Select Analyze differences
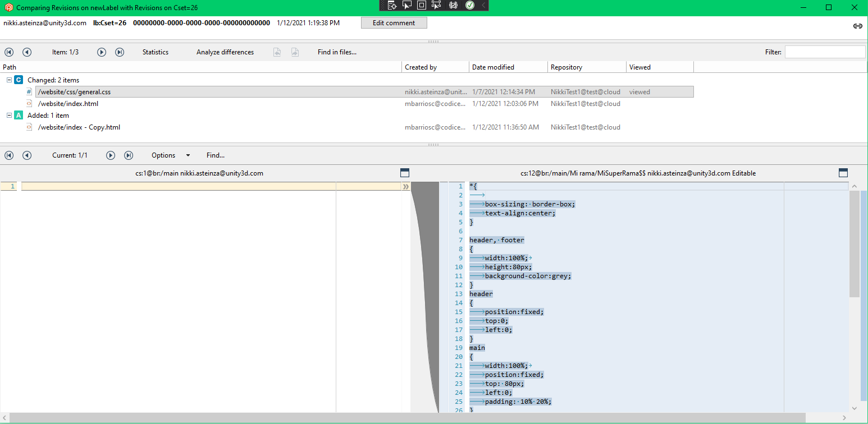This screenshot has width=868, height=424. pos(225,52)
